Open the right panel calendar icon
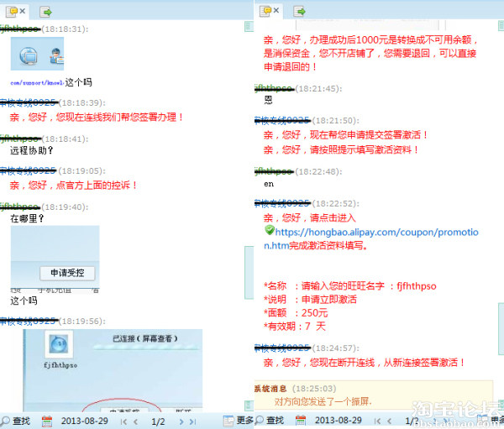Image resolution: width=504 pixels, height=429 pixels. [301, 421]
